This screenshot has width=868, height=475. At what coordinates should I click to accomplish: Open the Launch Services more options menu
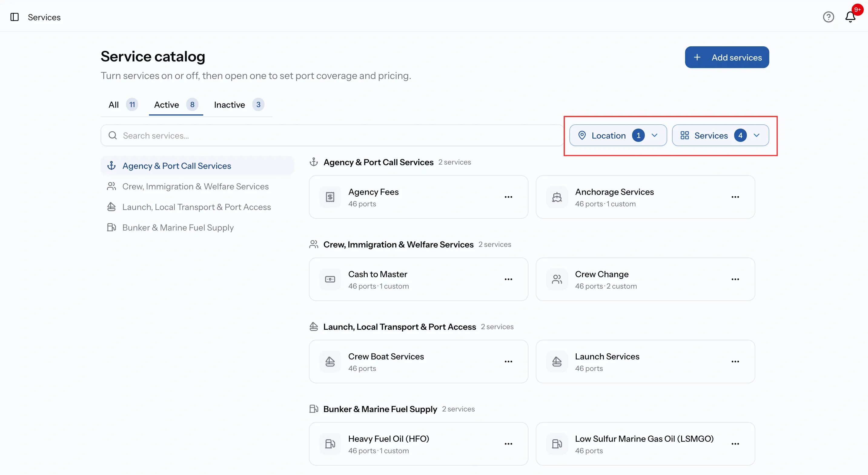click(x=735, y=362)
